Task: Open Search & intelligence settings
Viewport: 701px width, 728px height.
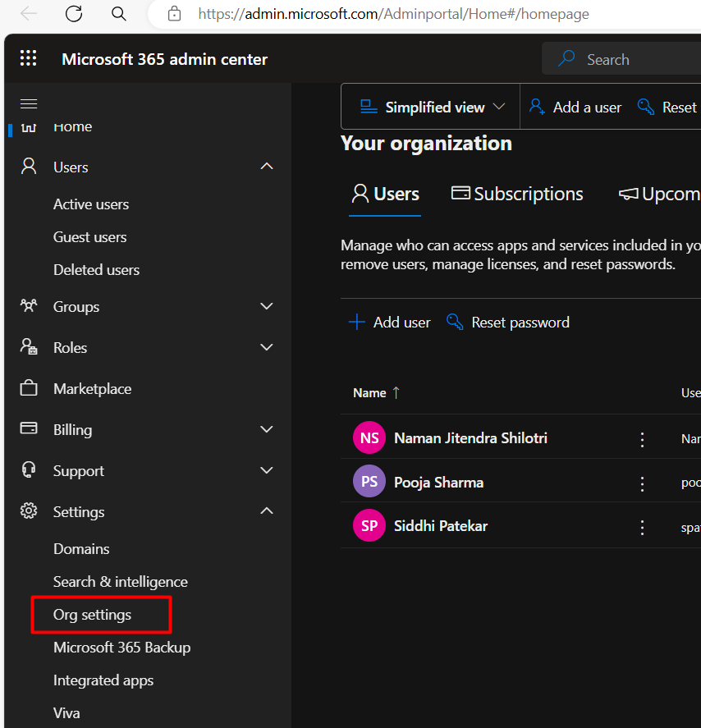Action: pyautogui.click(x=121, y=582)
